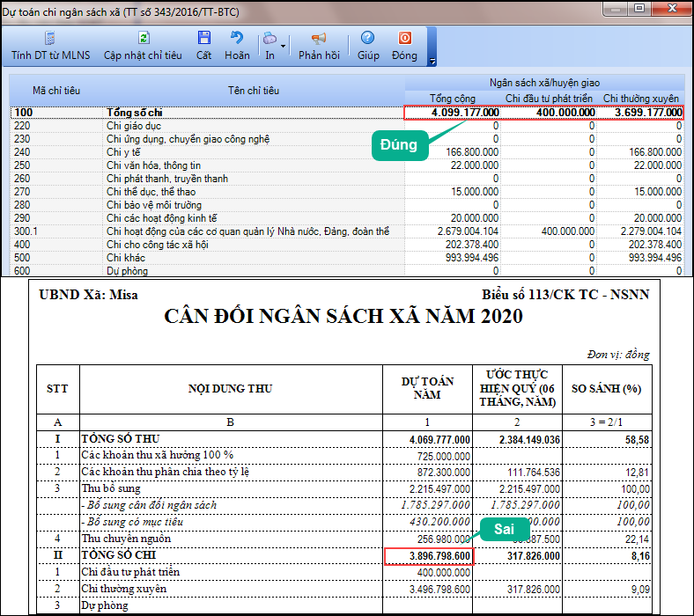Select the Chi giáo dục row
Image resolution: width=694 pixels, height=616 pixels.
(x=347, y=126)
